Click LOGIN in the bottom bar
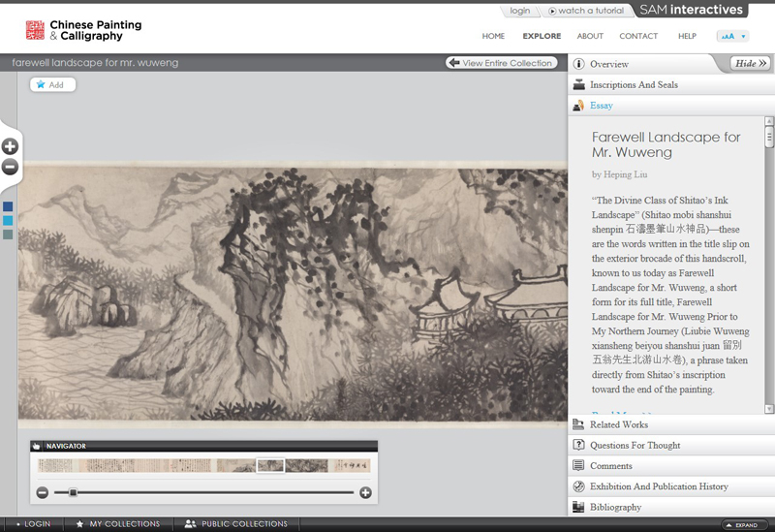Image resolution: width=775 pixels, height=532 pixels. tap(34, 523)
